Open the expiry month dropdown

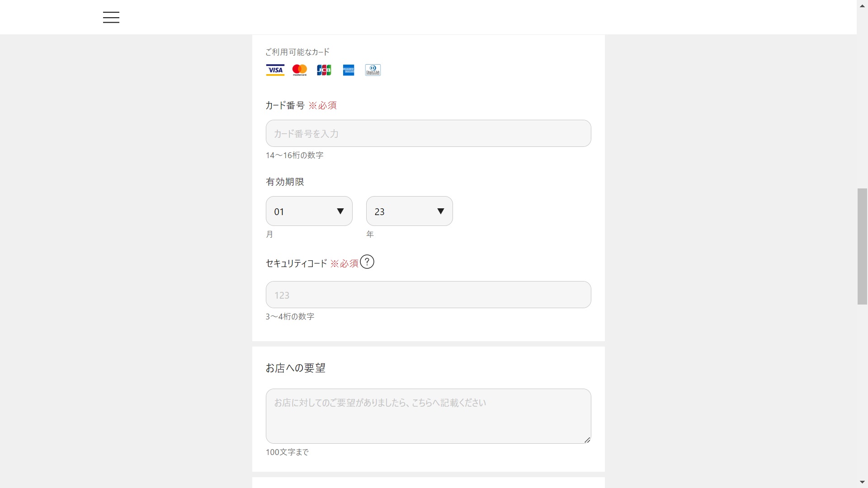(x=309, y=211)
